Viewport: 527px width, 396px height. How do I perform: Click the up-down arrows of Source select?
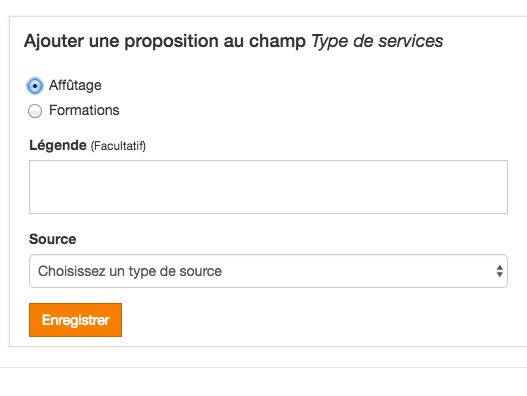(x=499, y=271)
